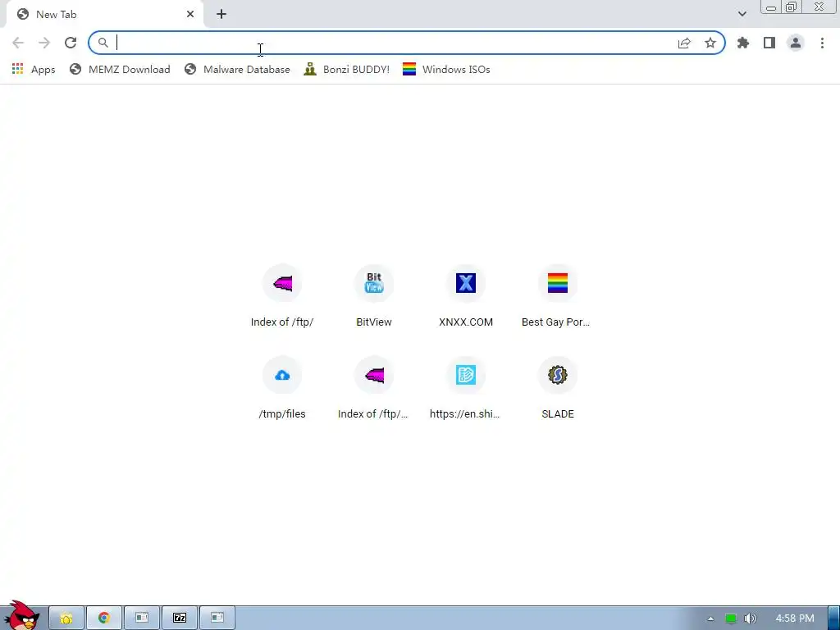The height and width of the screenshot is (630, 840).
Task: Open the first Index of /ftp/ shortcut
Action: pos(282,295)
